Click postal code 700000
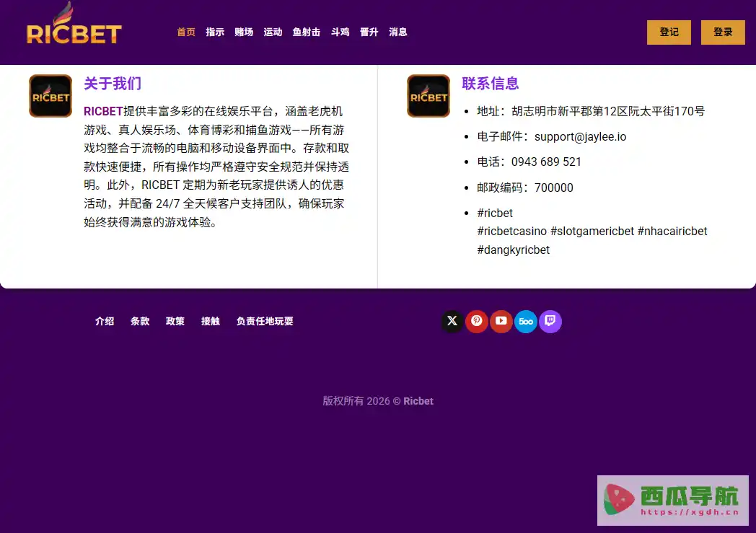The width and height of the screenshot is (756, 533). pos(553,188)
